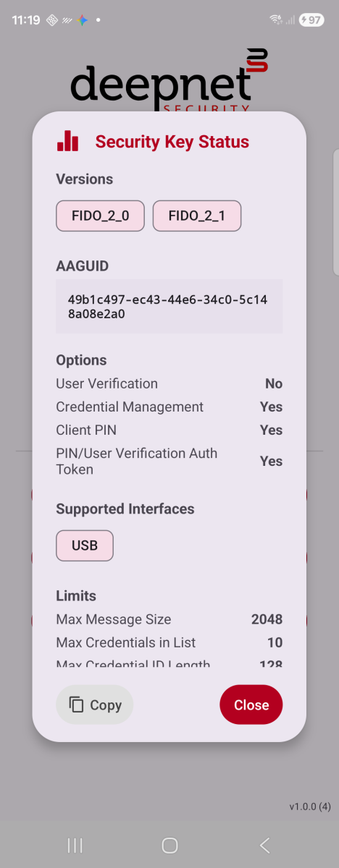Copy the security key status details
Screen dimensions: 339x868
point(95,705)
